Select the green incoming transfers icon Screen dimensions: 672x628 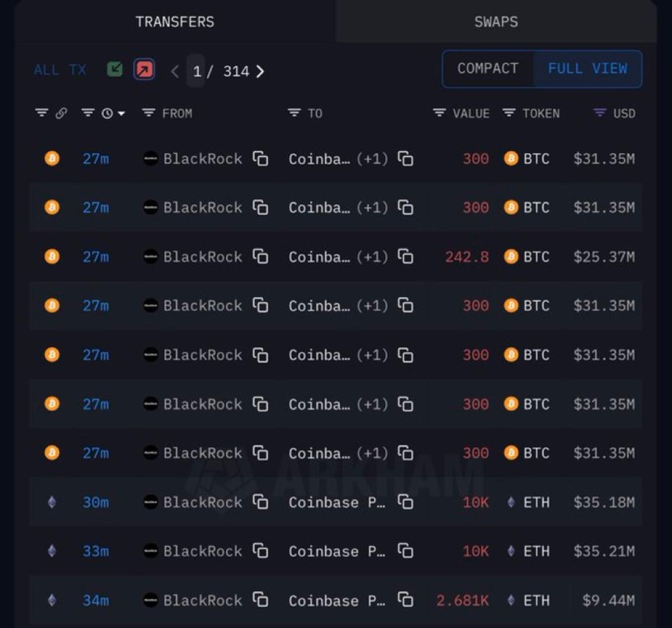pos(114,69)
